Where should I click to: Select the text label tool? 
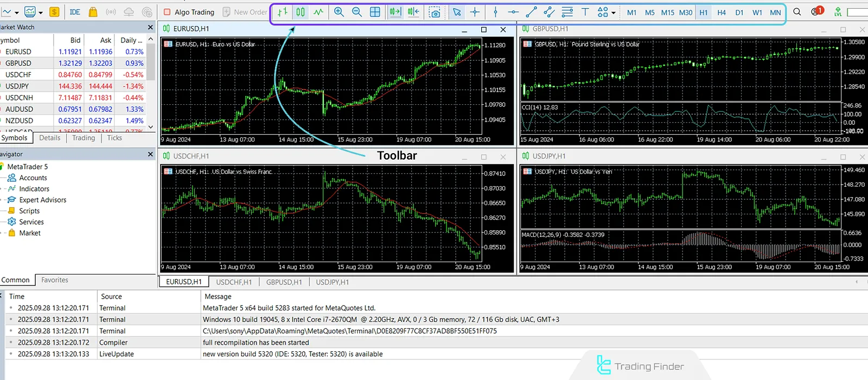coord(585,12)
